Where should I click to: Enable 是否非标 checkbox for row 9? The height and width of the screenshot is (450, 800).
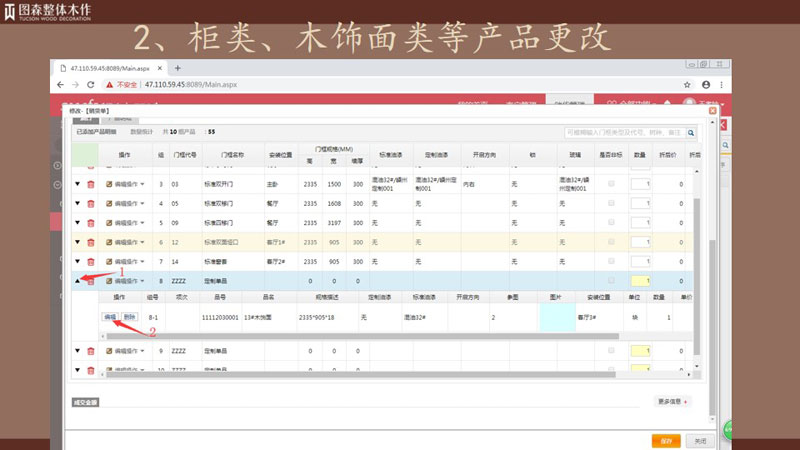pos(611,351)
